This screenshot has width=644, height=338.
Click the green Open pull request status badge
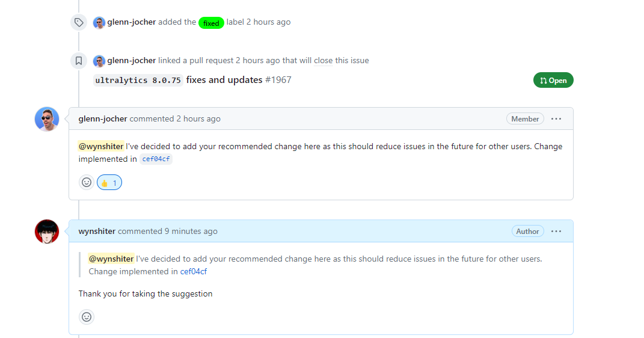point(553,81)
